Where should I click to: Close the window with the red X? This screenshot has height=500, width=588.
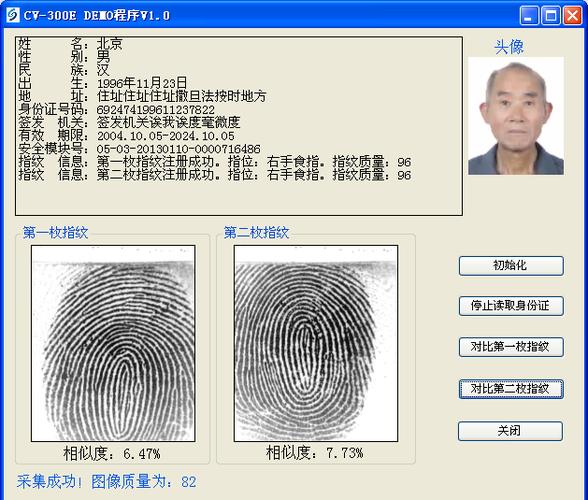[573, 15]
